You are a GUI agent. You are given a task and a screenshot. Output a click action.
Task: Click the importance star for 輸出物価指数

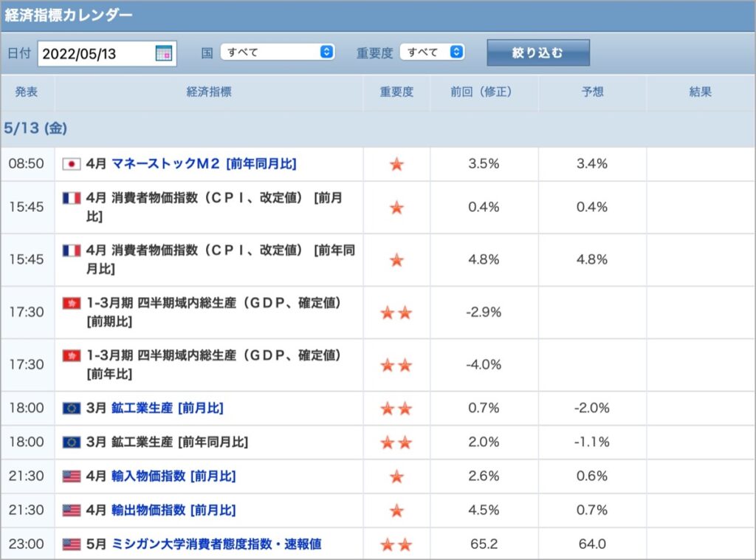click(396, 511)
